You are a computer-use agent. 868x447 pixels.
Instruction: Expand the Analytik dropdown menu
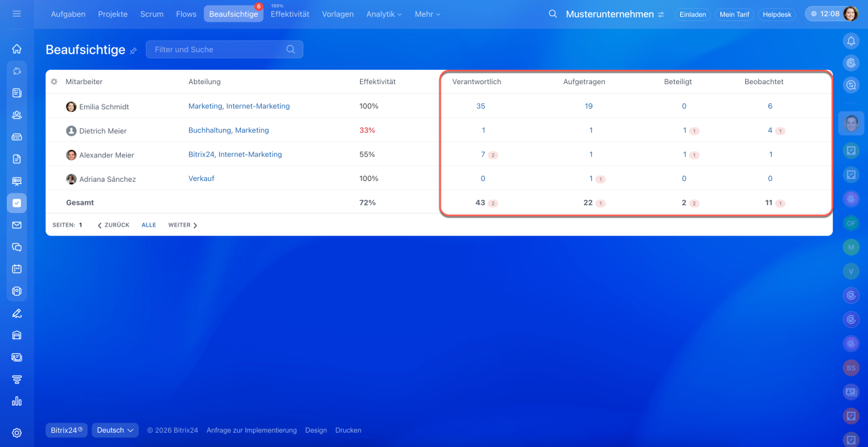tap(384, 14)
